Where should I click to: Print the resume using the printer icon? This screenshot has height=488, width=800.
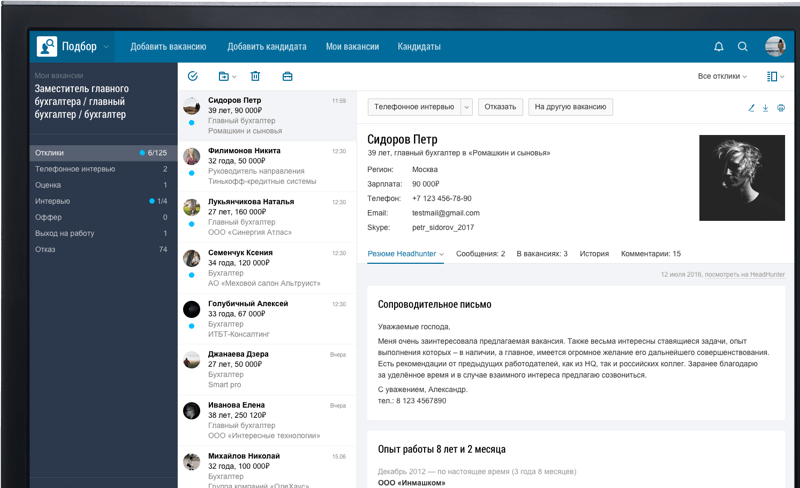pyautogui.click(x=781, y=108)
